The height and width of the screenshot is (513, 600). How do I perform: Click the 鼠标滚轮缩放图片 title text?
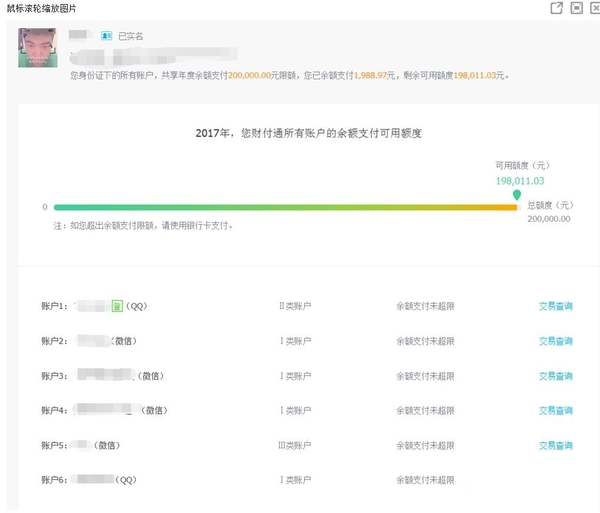point(41,8)
